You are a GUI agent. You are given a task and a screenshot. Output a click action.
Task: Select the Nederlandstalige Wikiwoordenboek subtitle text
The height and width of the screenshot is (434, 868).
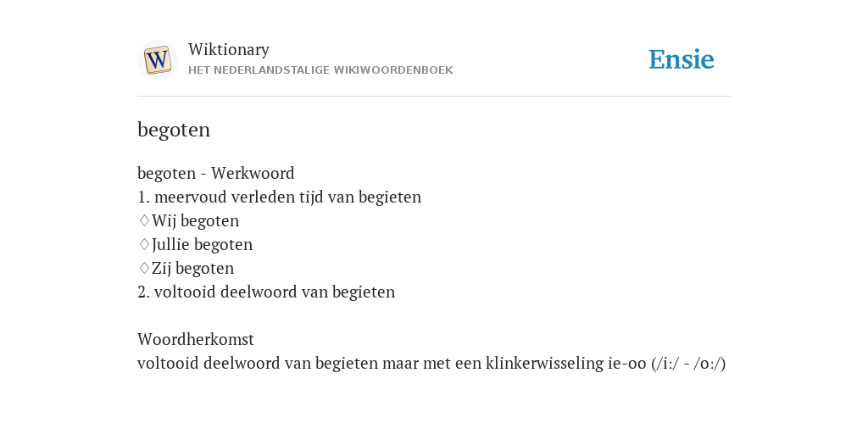[320, 70]
